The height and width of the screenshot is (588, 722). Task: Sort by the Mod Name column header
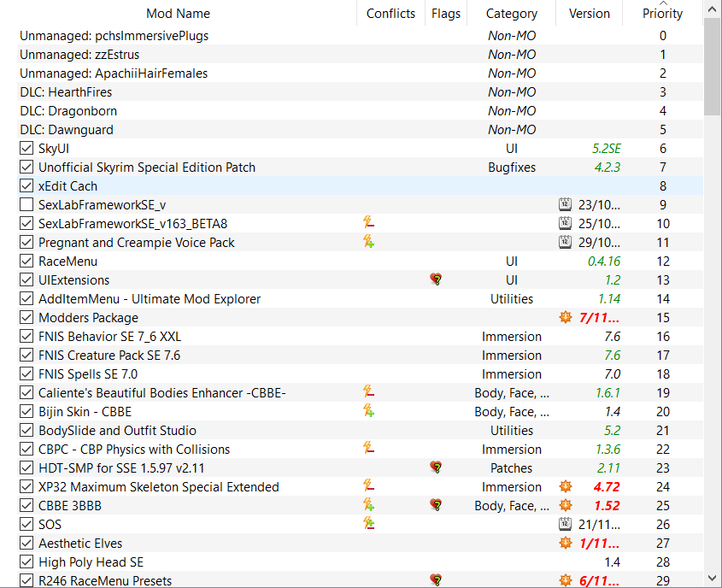[179, 14]
